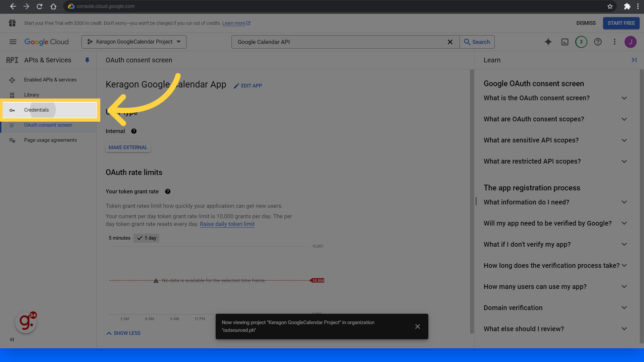Select OAuth consent screen sidebar item

(x=48, y=125)
